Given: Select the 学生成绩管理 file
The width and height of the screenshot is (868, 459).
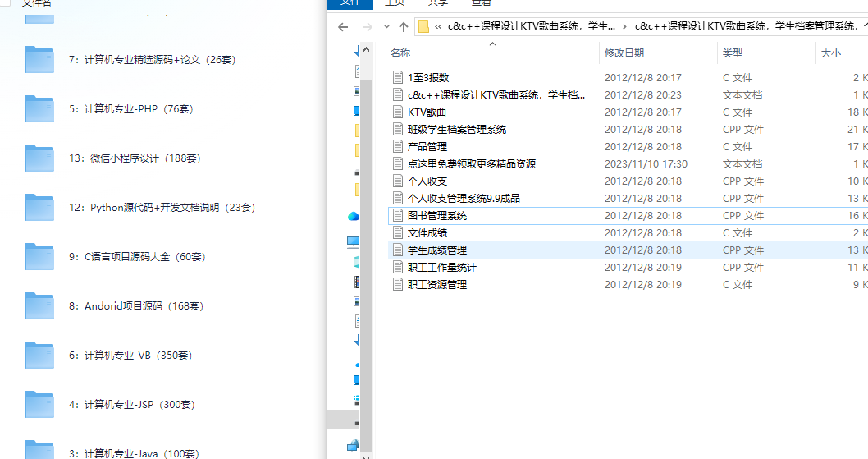Looking at the screenshot, I should pos(437,250).
